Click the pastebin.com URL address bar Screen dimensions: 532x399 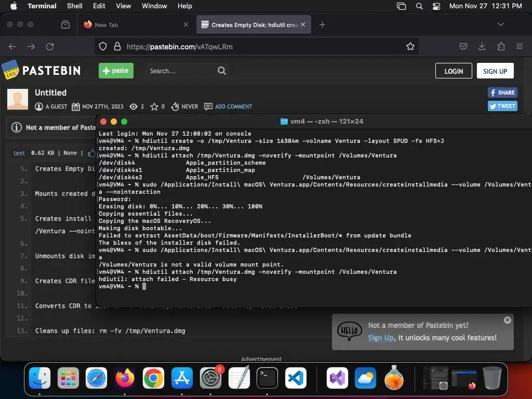(x=258, y=46)
